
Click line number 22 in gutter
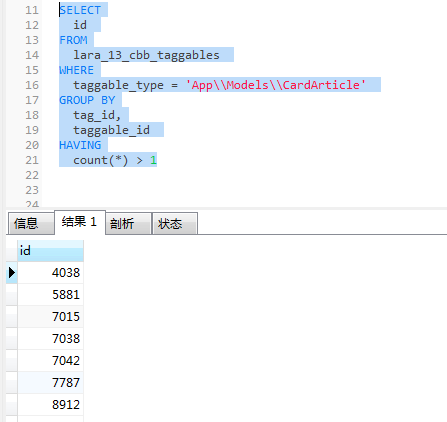[x=32, y=175]
